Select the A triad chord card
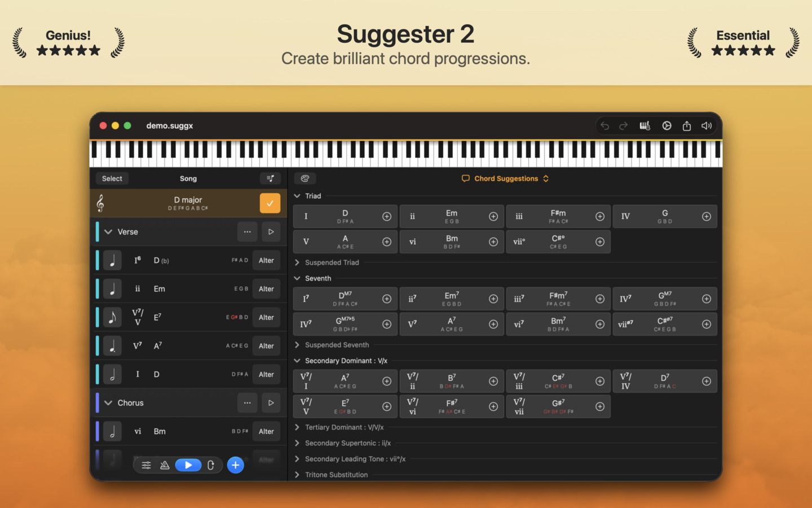Viewport: 812px width, 508px height. pyautogui.click(x=345, y=242)
